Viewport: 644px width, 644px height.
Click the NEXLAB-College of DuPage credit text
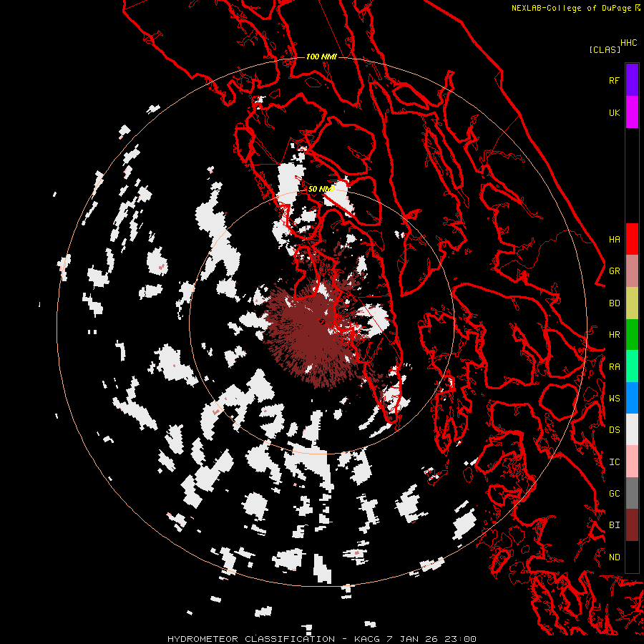[x=571, y=8]
